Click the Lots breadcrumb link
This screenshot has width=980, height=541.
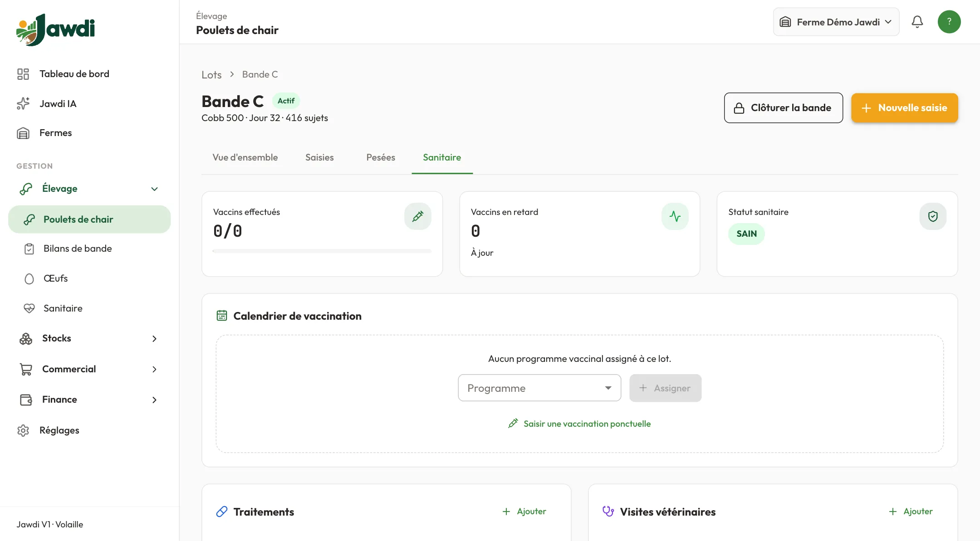[x=211, y=75]
